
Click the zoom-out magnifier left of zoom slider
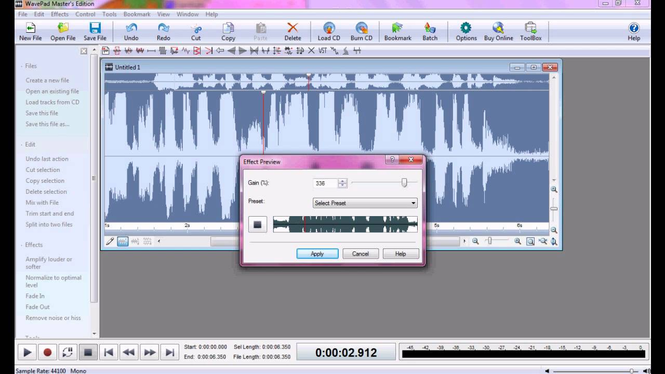pyautogui.click(x=475, y=241)
